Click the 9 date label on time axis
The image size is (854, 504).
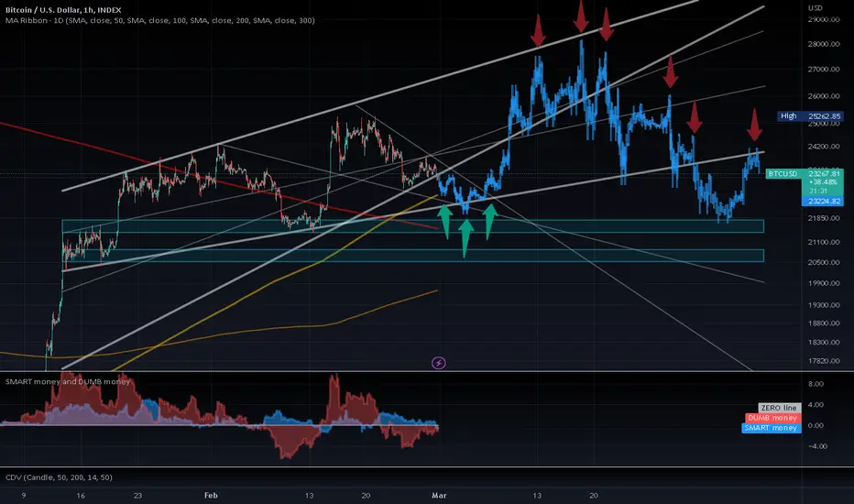24,495
